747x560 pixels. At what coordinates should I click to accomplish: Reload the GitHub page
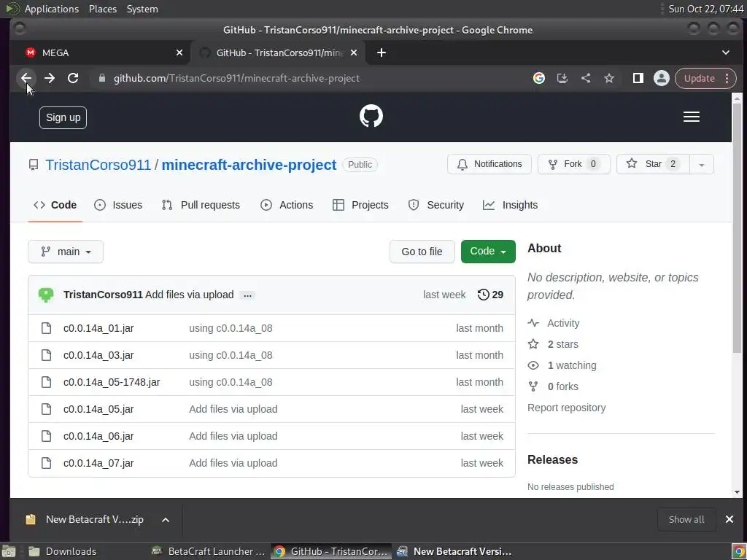(x=73, y=78)
